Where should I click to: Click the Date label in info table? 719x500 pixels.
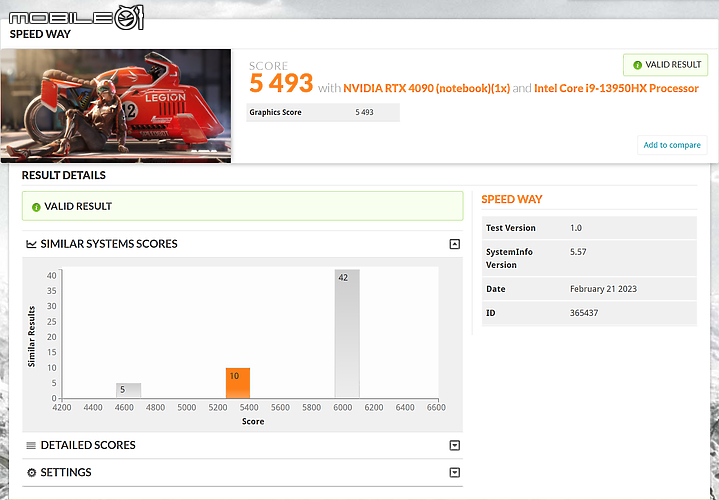pos(496,289)
